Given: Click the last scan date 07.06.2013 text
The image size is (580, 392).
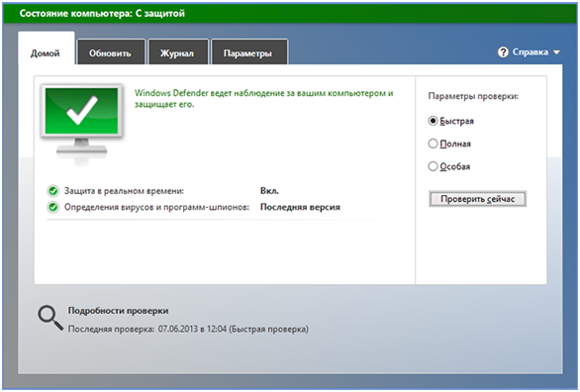Looking at the screenshot, I should (178, 329).
